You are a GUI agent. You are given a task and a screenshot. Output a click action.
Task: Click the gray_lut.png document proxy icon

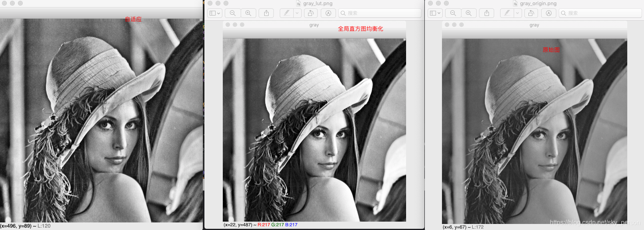(x=298, y=3)
